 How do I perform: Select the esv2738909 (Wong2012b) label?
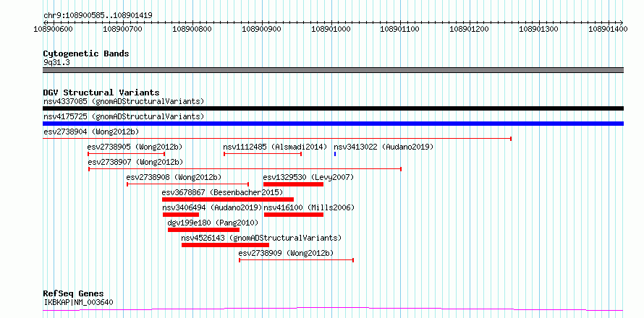point(286,253)
